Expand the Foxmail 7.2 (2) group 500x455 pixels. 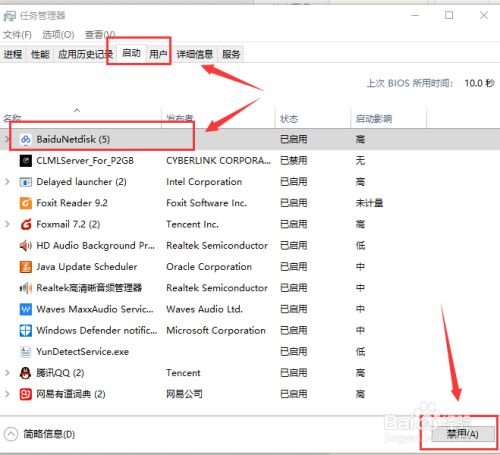(x=7, y=224)
